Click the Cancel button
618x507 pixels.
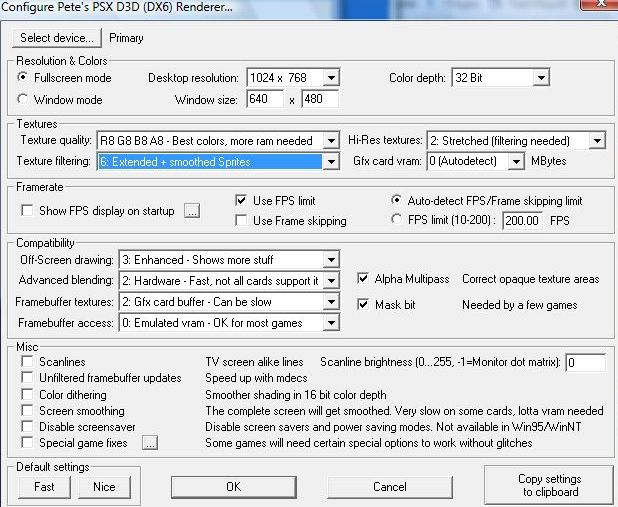(x=390, y=487)
